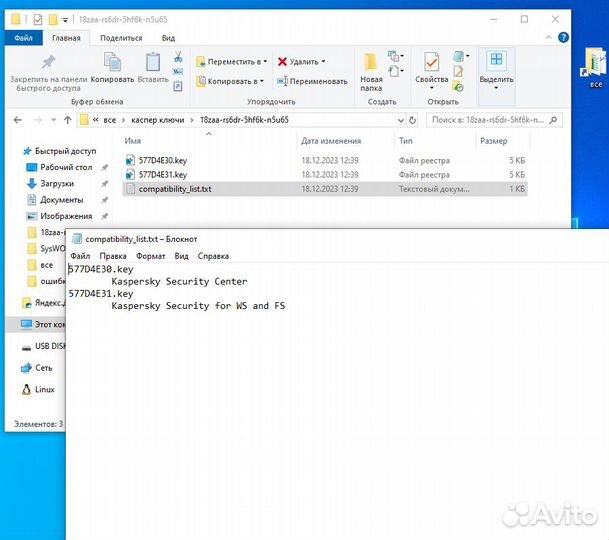The width and height of the screenshot is (609, 540).
Task: Select compatibility_list.txt file row
Action: pyautogui.click(x=325, y=189)
